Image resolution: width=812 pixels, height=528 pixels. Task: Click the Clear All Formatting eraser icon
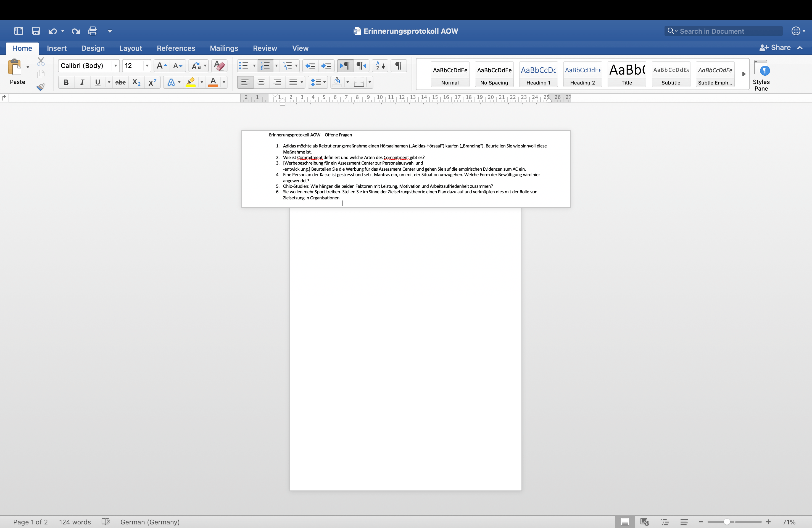pyautogui.click(x=219, y=65)
